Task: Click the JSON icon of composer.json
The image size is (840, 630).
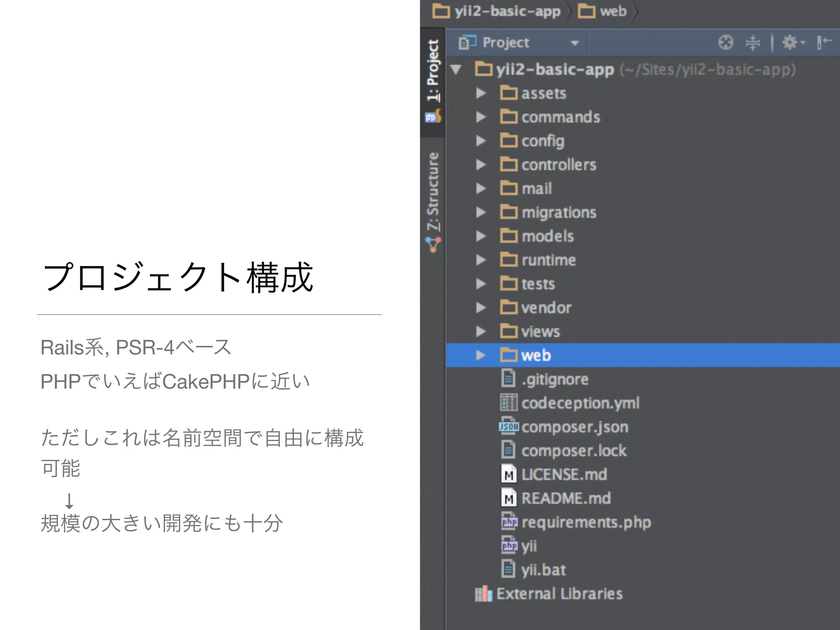Action: (x=509, y=426)
